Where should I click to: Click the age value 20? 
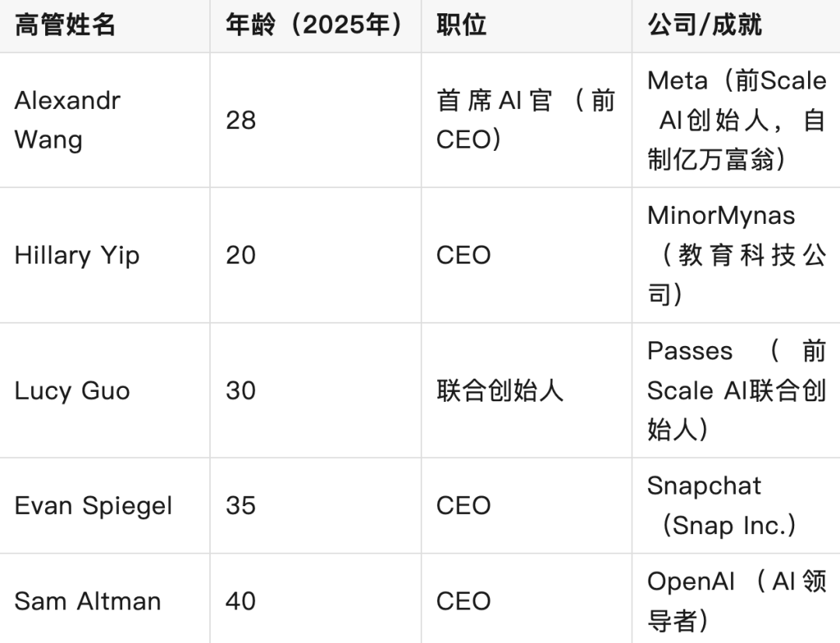click(241, 255)
